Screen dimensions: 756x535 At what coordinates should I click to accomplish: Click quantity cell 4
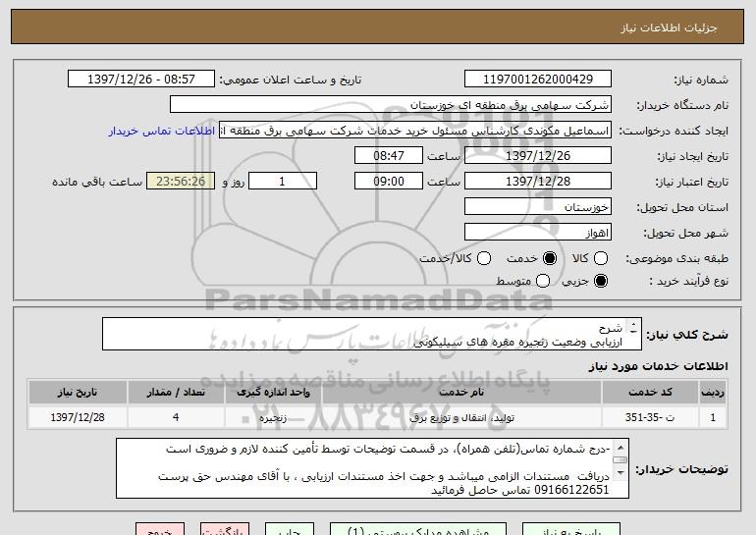[x=176, y=417]
